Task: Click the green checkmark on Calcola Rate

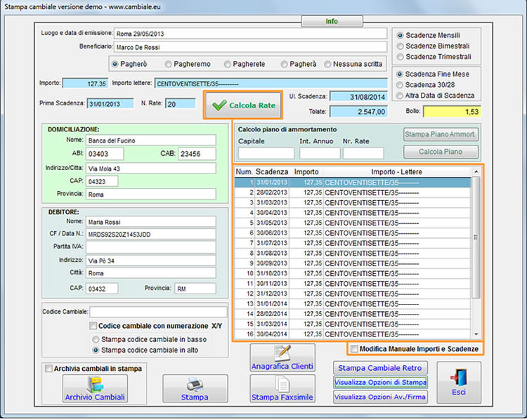Action: pos(219,105)
